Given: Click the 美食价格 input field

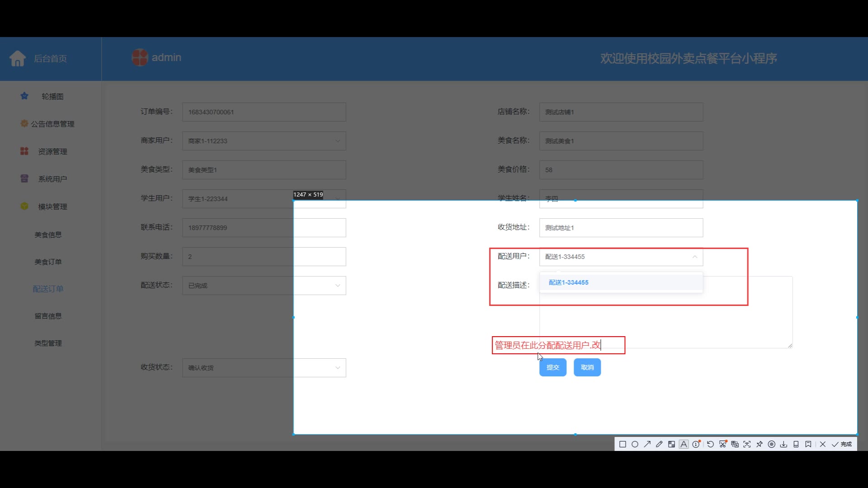Looking at the screenshot, I should point(621,170).
